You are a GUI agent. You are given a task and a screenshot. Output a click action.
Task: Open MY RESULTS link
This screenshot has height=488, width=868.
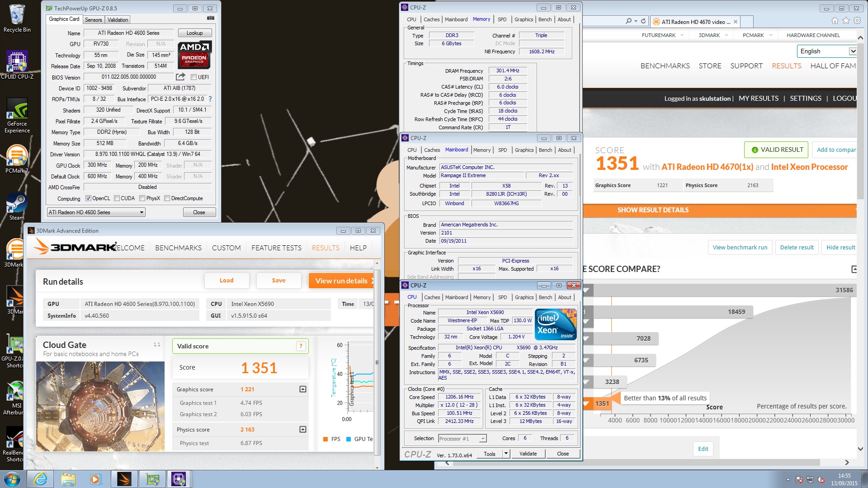758,99
